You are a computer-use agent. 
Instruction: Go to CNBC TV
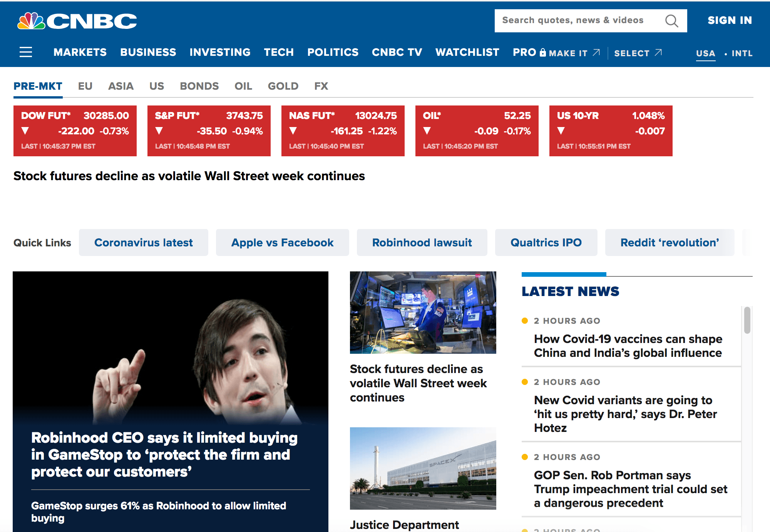tap(397, 52)
